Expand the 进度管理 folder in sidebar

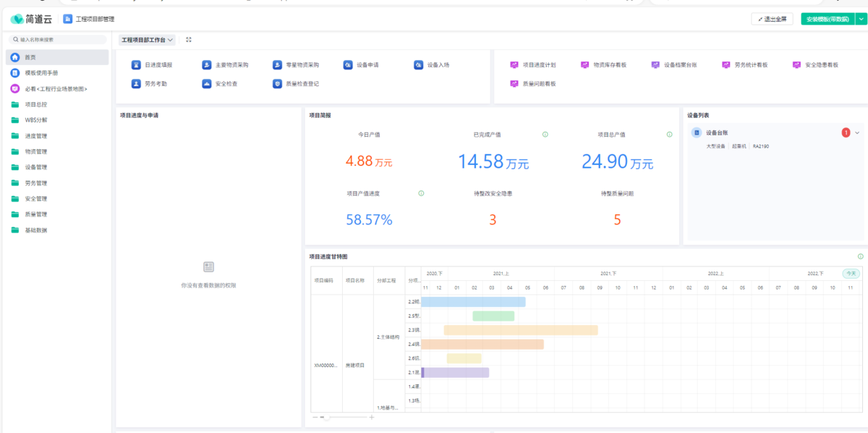pyautogui.click(x=35, y=136)
